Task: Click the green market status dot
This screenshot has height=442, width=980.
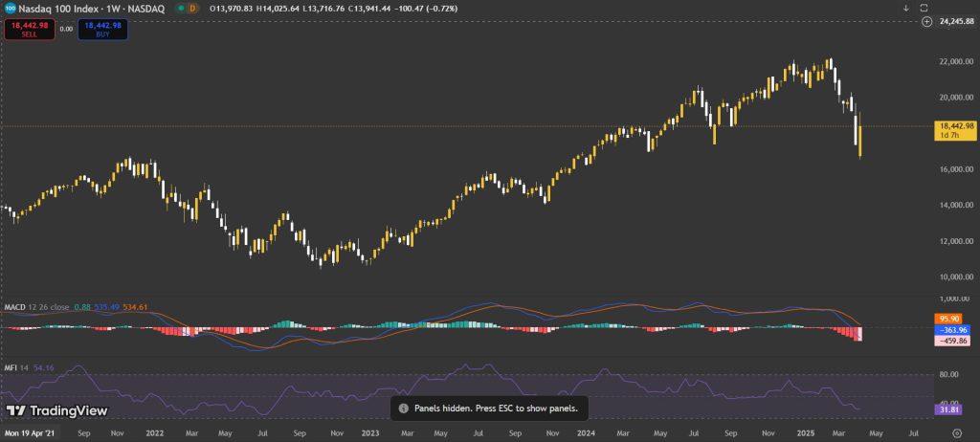Action: tap(181, 9)
